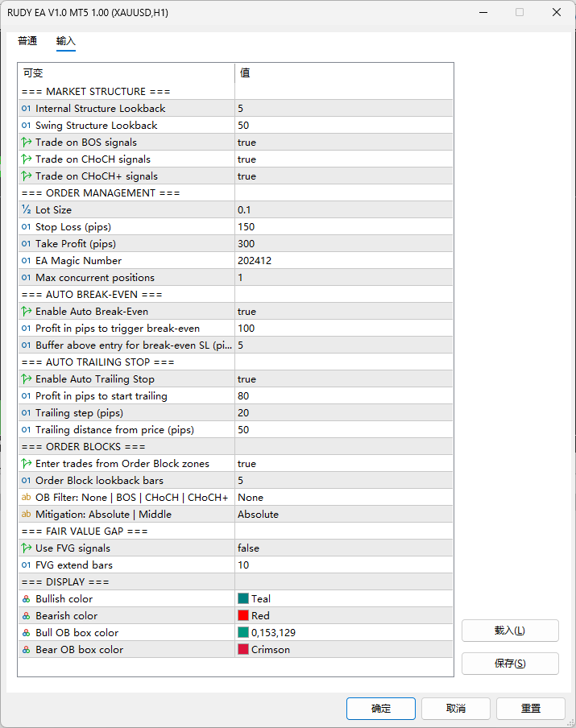This screenshot has height=728, width=576.
Task: Click the ab string icon beside Mitigation
Action: coord(26,515)
